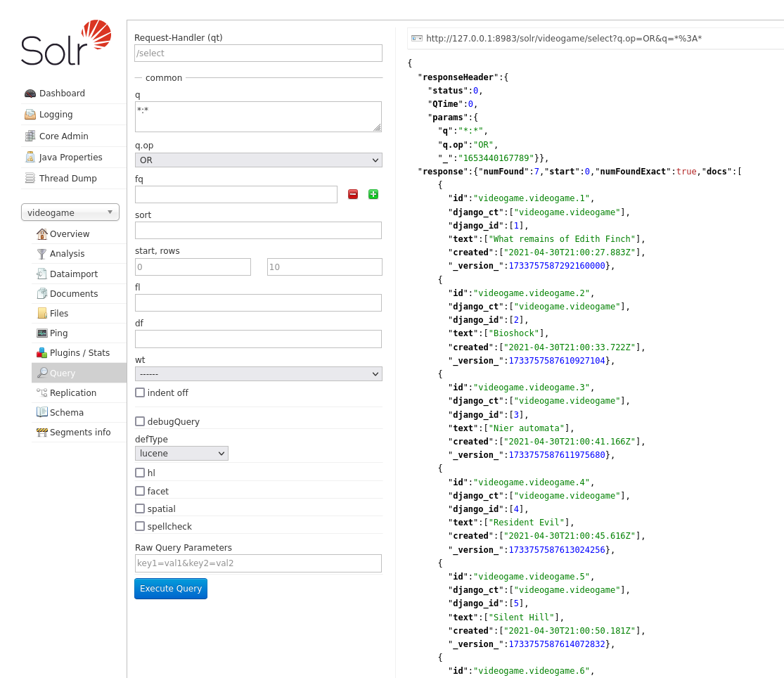Toggle the indent off checkbox
This screenshot has width=784, height=678.
tap(140, 392)
